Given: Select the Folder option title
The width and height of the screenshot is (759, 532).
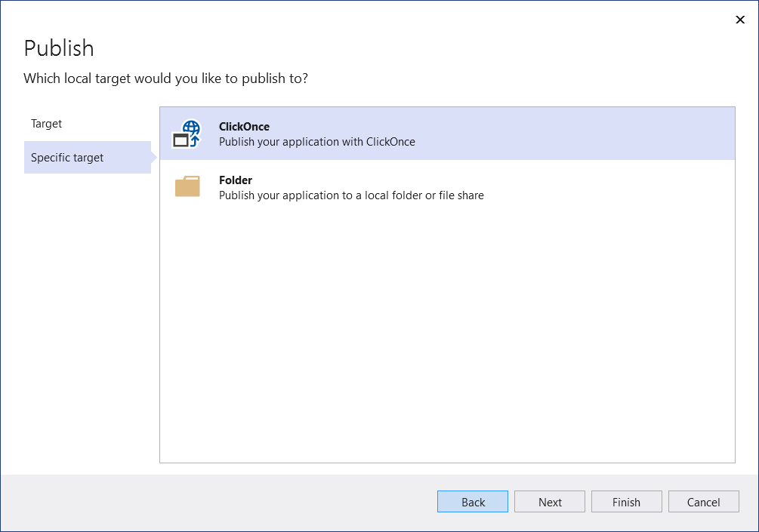Looking at the screenshot, I should 235,180.
